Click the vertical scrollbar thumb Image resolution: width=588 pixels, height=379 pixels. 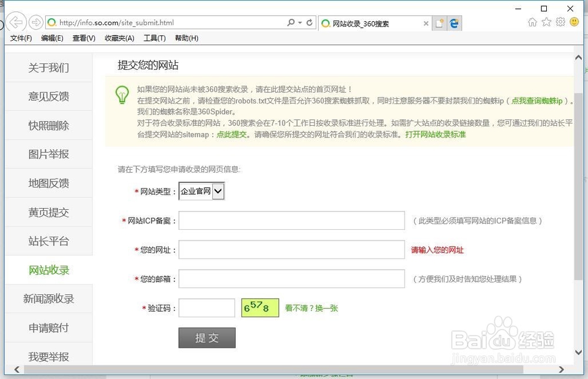[x=578, y=186]
